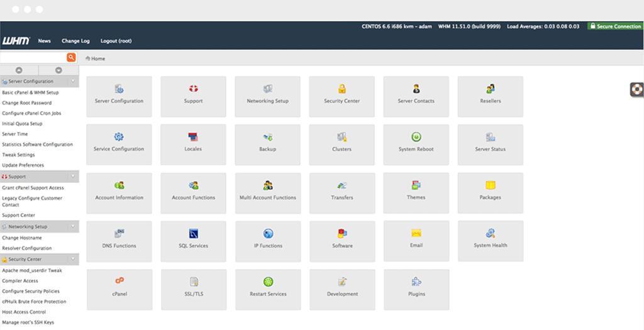The height and width of the screenshot is (330, 644).
Task: Collapse the Networking Setup sidebar section
Action: tap(73, 226)
